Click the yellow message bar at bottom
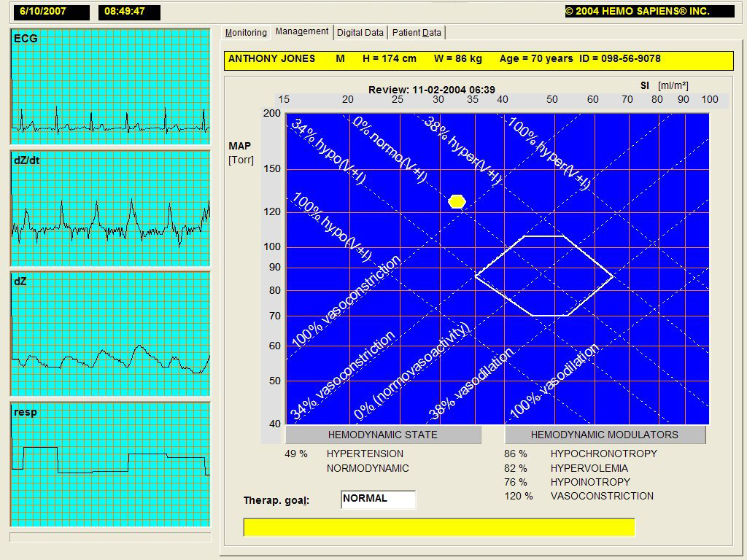The width and height of the screenshot is (747, 560). (439, 527)
